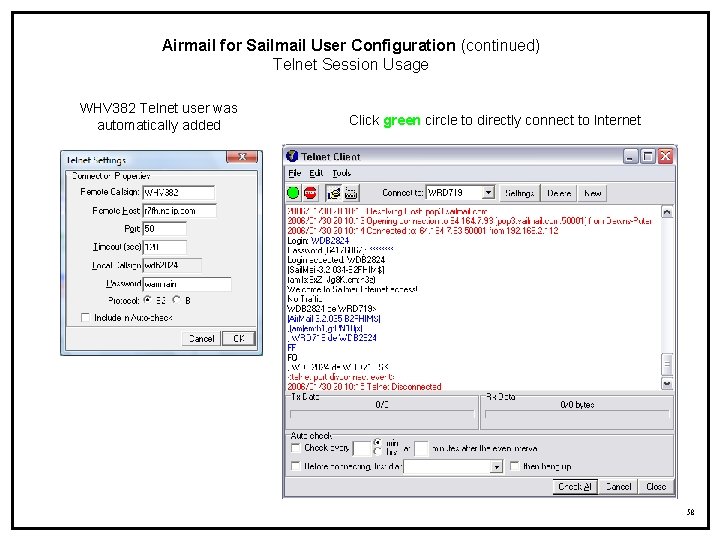Click the Check All button
Image resolution: width=720 pixels, height=540 pixels.
tap(575, 486)
